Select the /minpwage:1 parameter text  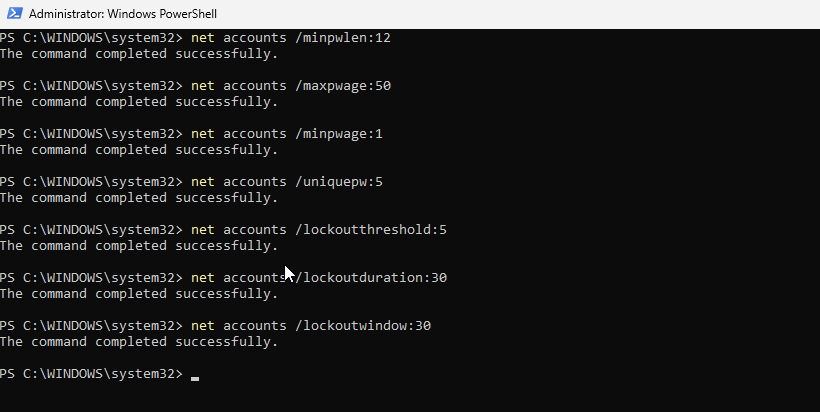(x=335, y=133)
